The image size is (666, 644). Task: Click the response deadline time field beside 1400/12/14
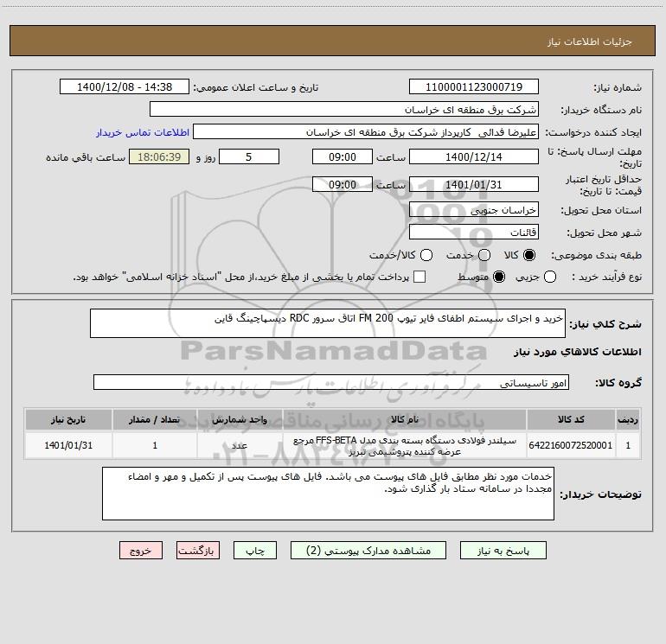tap(343, 157)
